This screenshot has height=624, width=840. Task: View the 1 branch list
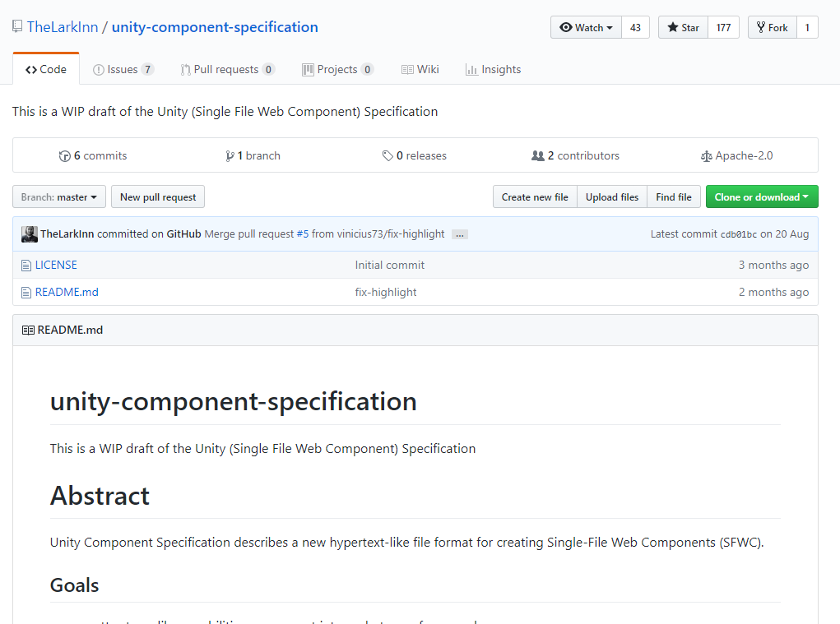tap(253, 155)
